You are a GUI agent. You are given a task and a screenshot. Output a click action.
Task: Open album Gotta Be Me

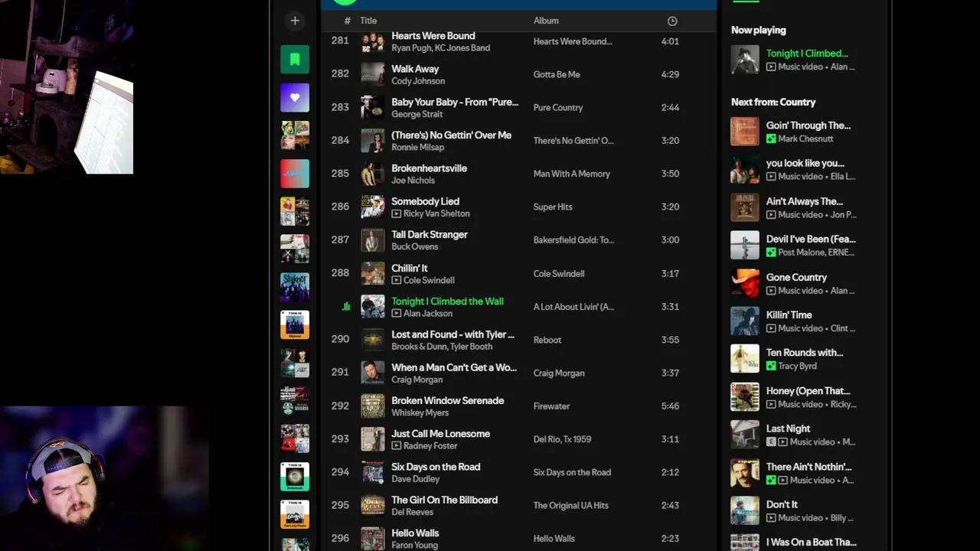click(557, 74)
